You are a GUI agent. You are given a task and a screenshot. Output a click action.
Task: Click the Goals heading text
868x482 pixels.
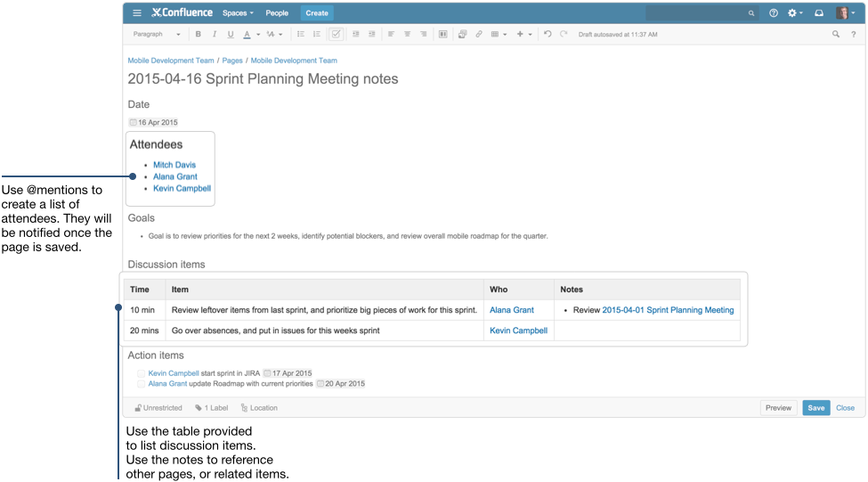142,217
